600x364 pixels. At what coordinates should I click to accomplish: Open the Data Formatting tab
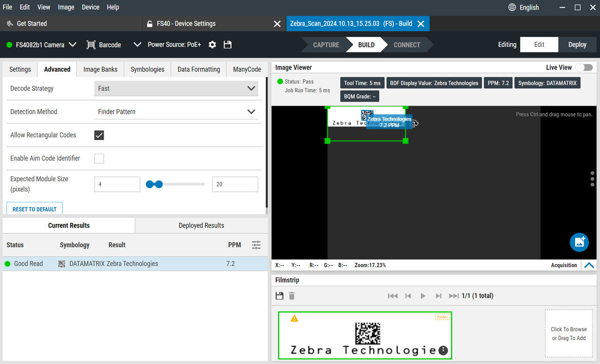[x=199, y=69]
